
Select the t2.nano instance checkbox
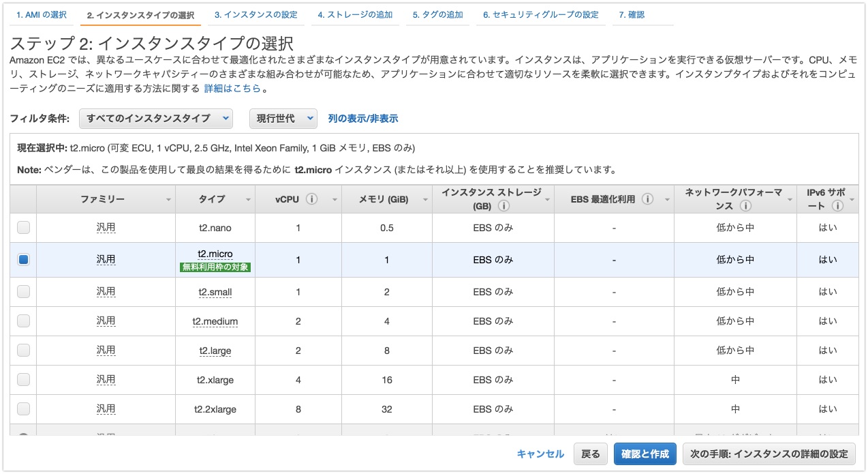click(x=23, y=228)
